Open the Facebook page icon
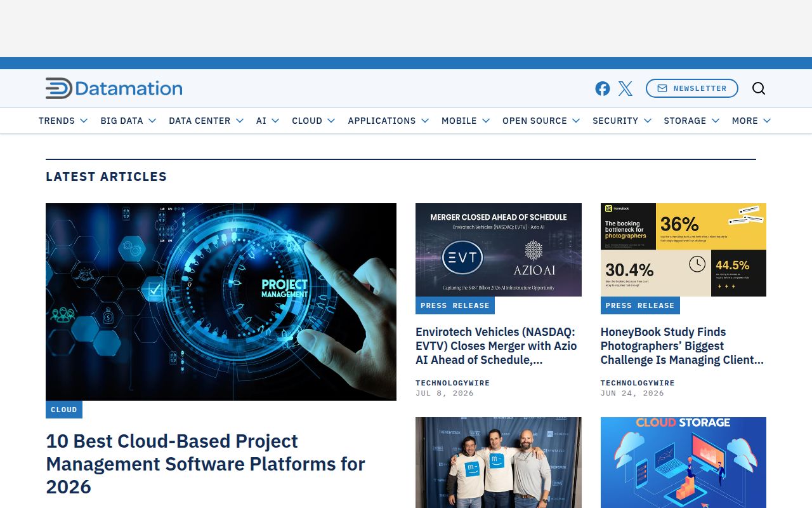Image resolution: width=812 pixels, height=508 pixels. 603,88
